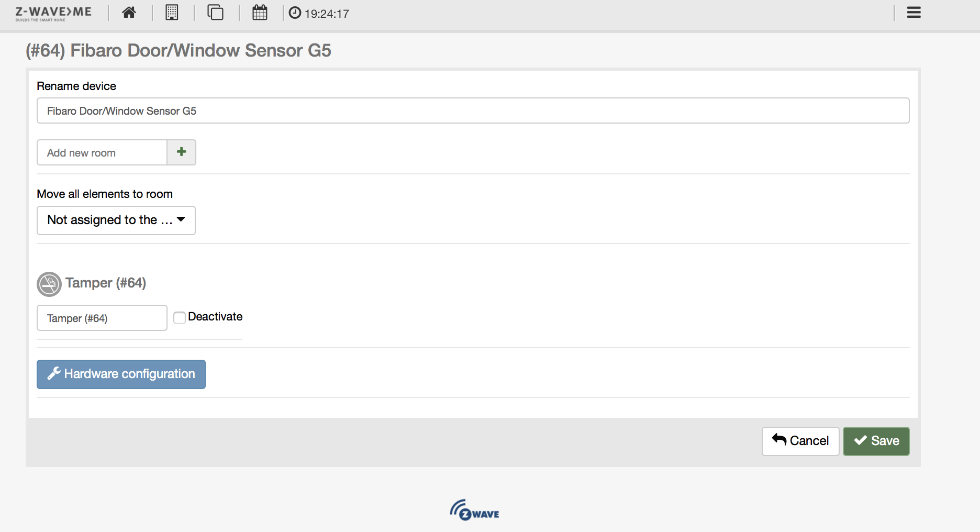Open the Elements stacked-squares icon
The height and width of the screenshot is (532, 980).
(215, 13)
